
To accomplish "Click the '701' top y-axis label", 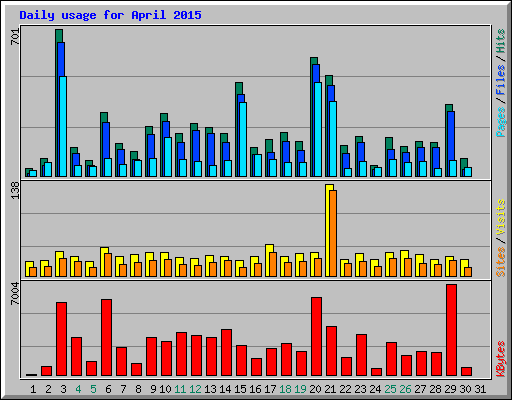I will point(15,37).
